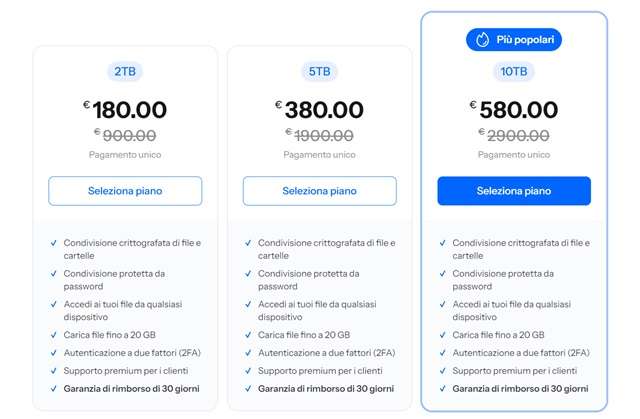Screen dimensions: 640x419
Task: Click checkmark beside 2TB Carica file fino a 20 GB
Action: [53, 335]
